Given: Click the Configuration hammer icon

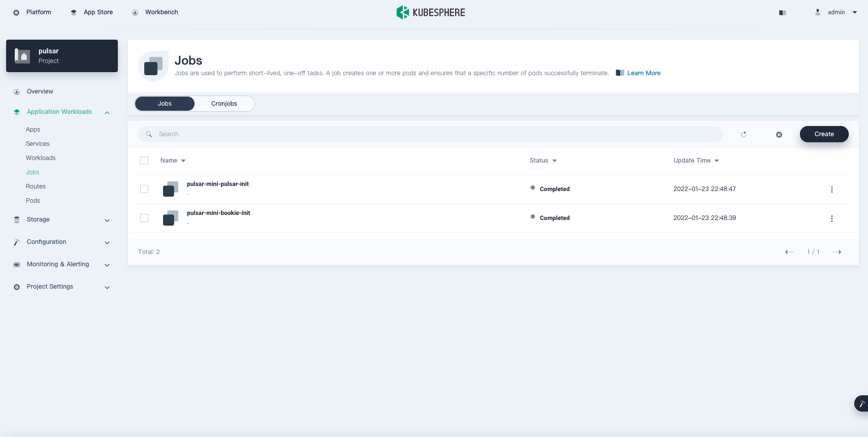Looking at the screenshot, I should [x=17, y=242].
